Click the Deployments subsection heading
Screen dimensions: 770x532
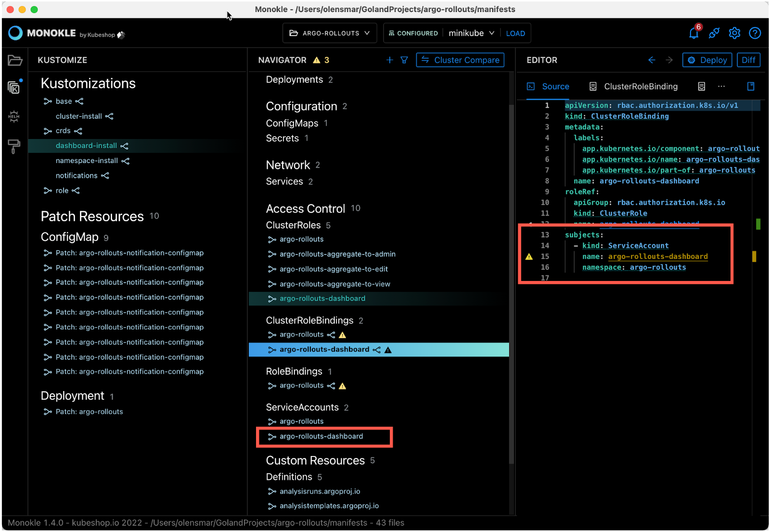tap(295, 80)
